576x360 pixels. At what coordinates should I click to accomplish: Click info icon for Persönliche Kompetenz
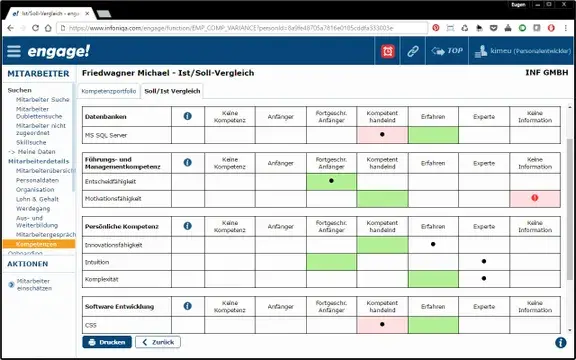click(x=187, y=226)
